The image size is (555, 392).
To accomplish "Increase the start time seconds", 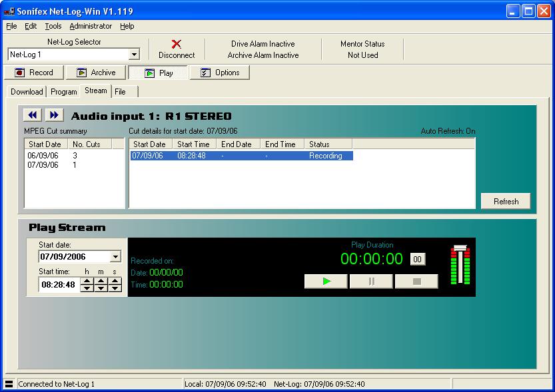I will click(115, 281).
